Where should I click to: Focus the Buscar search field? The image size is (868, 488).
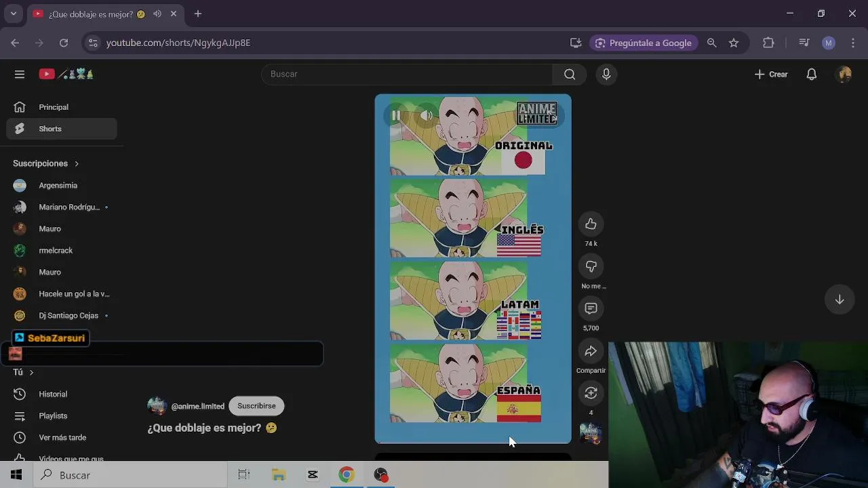(x=407, y=74)
